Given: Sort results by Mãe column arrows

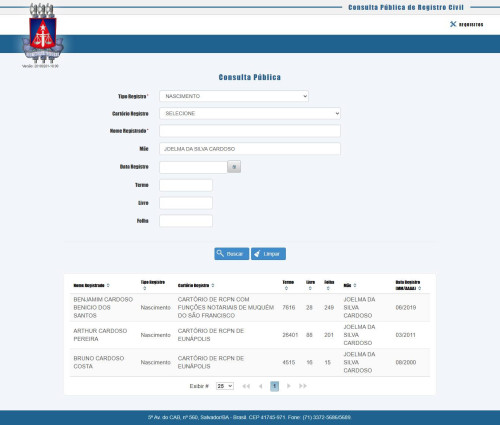Looking at the screenshot, I should [355, 285].
